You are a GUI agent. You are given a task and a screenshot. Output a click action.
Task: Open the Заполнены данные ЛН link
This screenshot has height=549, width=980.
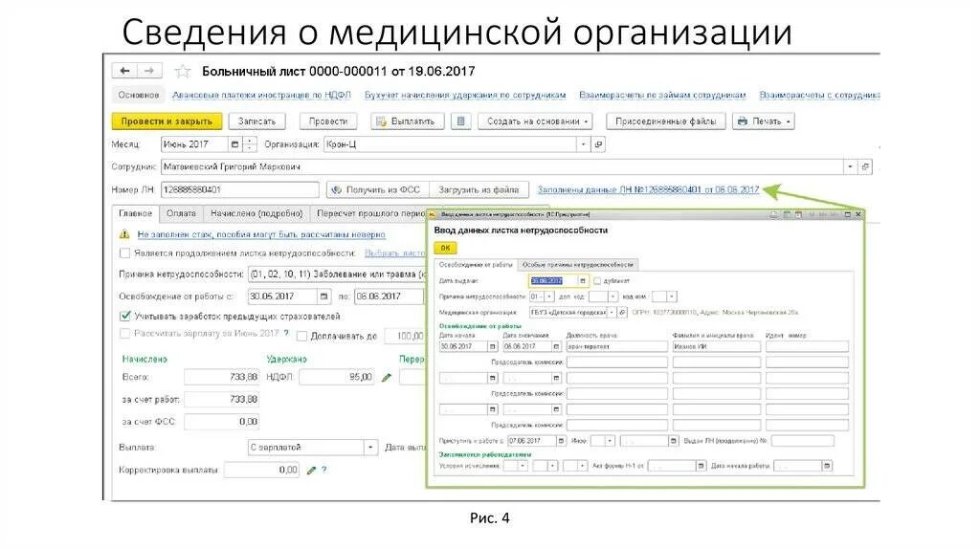[x=648, y=189]
